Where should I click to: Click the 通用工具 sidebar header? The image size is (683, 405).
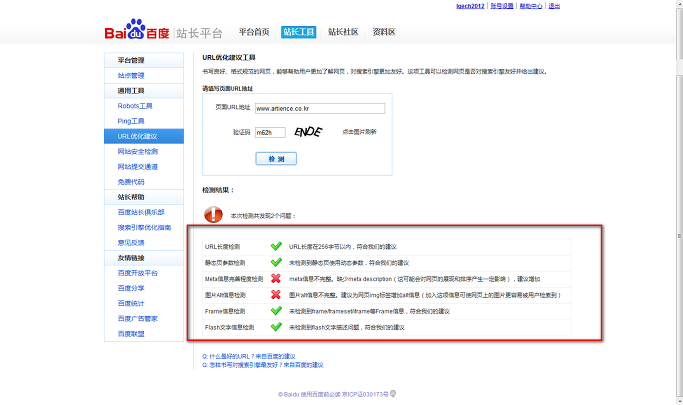[144, 91]
